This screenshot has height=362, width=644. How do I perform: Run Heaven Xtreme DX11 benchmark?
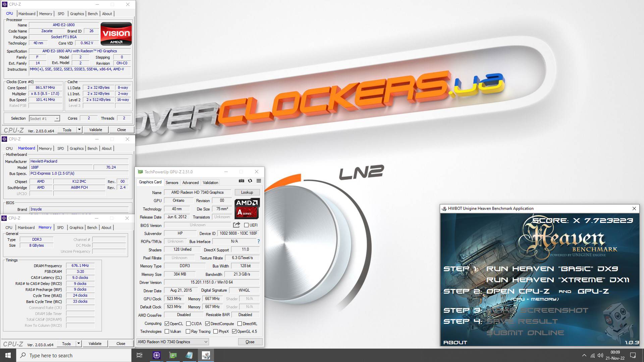tap(558, 280)
